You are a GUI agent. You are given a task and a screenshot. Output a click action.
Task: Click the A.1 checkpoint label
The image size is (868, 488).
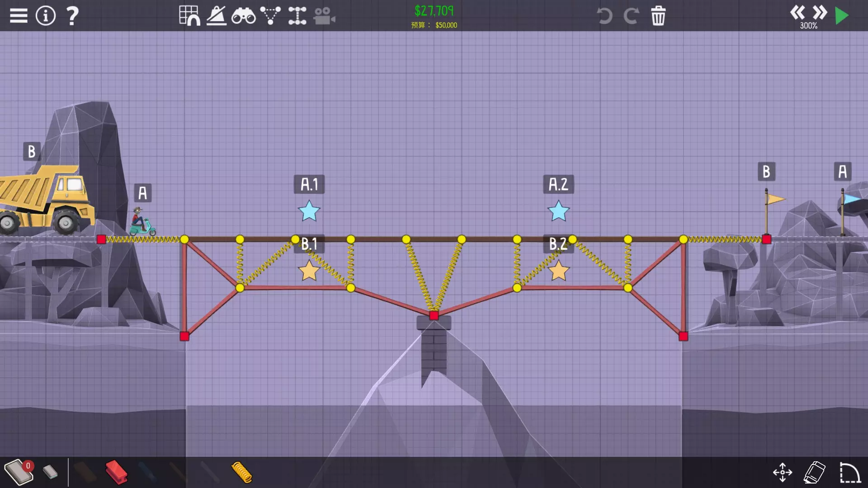pyautogui.click(x=309, y=184)
